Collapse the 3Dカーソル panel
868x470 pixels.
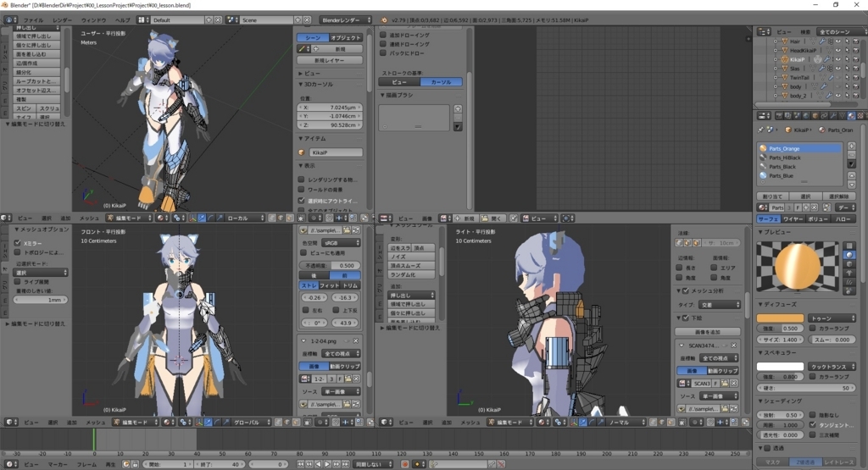tap(301, 84)
